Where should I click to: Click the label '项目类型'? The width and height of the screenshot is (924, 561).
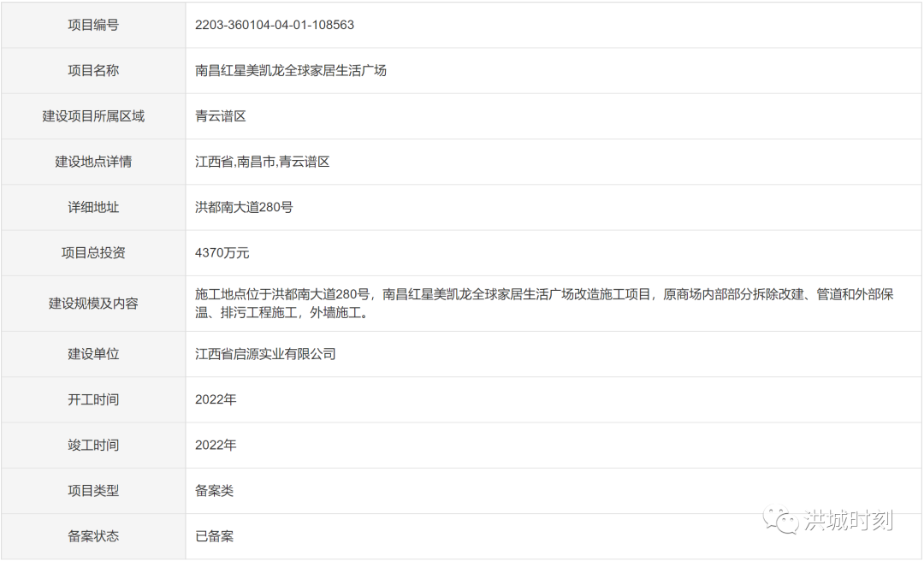(93, 490)
